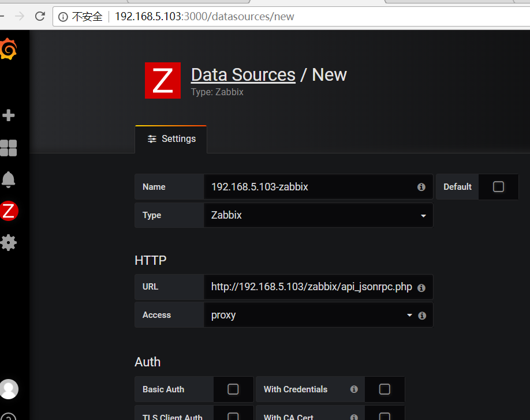Click the URL input field

click(318, 287)
